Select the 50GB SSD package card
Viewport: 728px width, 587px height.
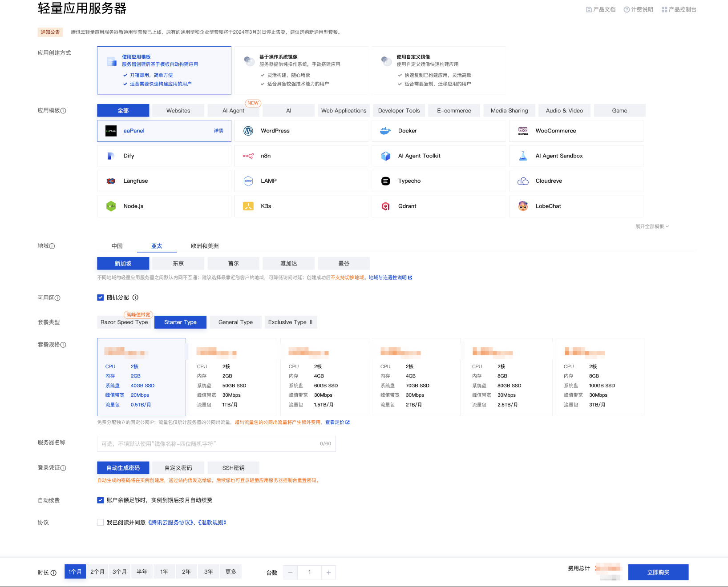pyautogui.click(x=233, y=377)
